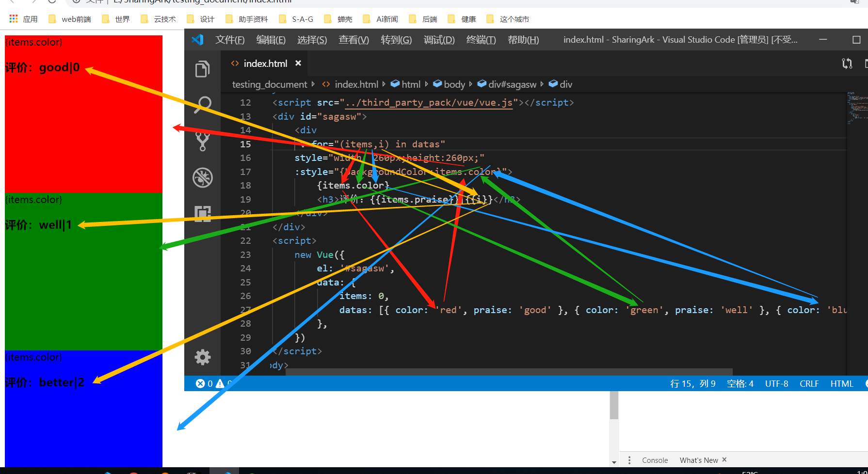Click the editor minimap preview
Viewport: 868px width, 474px height.
coord(857,109)
